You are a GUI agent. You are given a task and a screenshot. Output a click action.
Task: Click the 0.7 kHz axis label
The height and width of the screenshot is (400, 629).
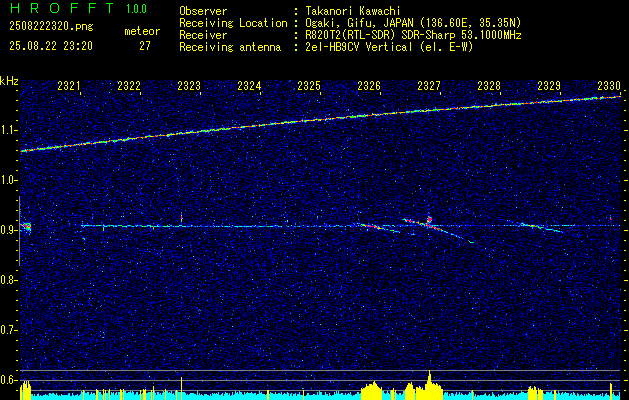[9, 330]
